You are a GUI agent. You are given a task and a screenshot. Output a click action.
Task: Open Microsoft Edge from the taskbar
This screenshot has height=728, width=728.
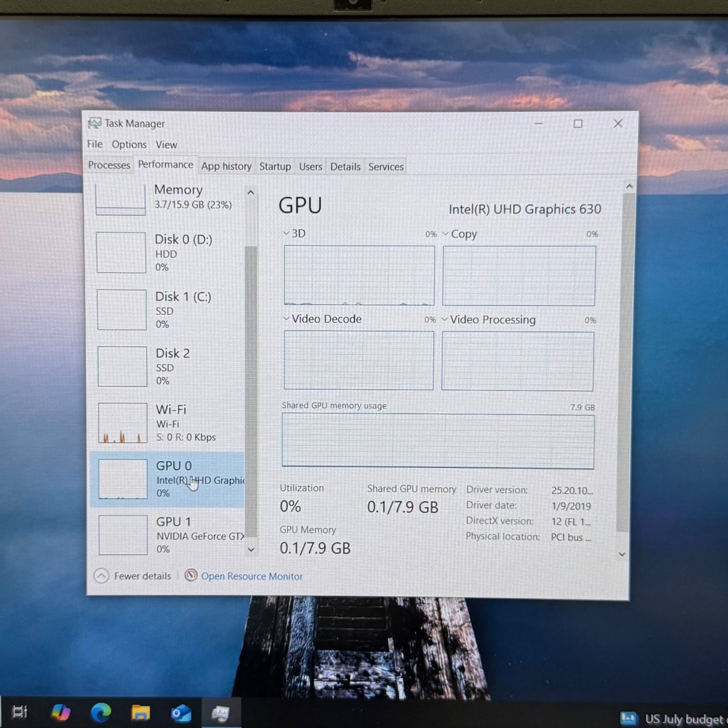(x=100, y=712)
